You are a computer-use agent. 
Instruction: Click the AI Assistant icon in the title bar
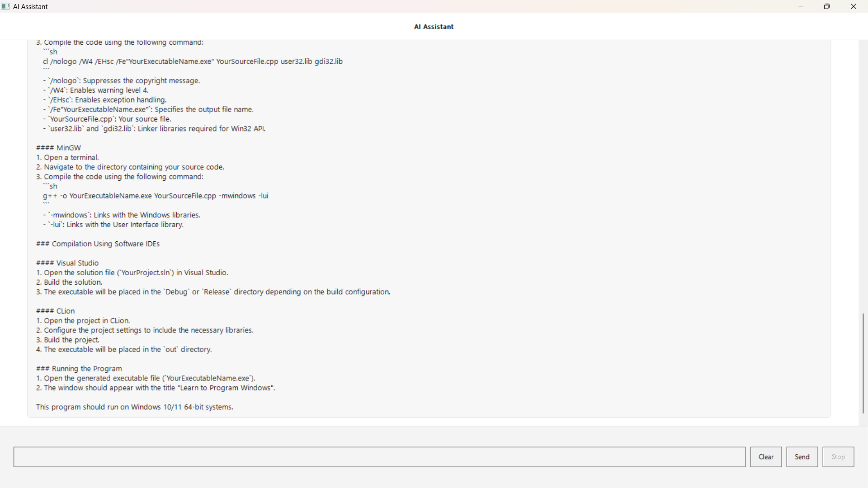tap(5, 6)
